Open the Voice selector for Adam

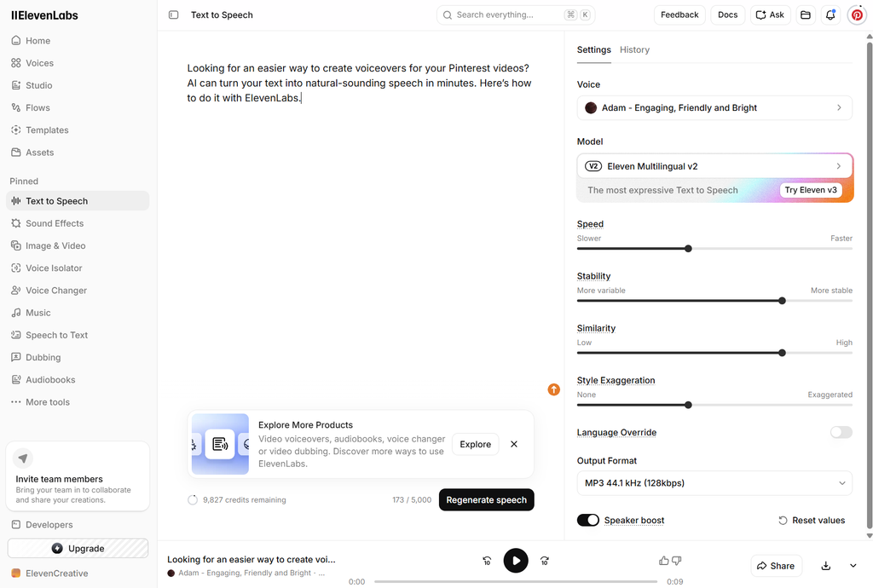click(714, 108)
